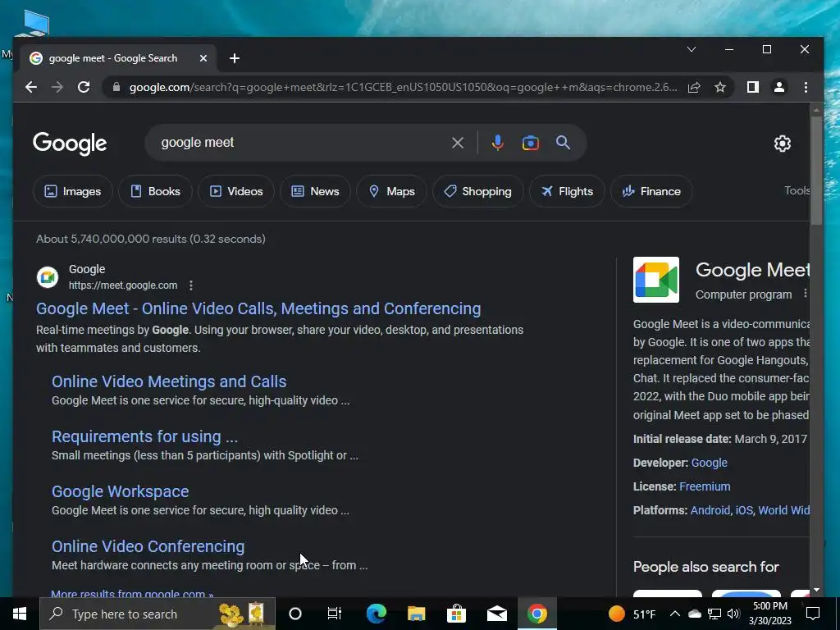The height and width of the screenshot is (630, 840).
Task: Open a new tab with the plus button
Action: tap(234, 58)
